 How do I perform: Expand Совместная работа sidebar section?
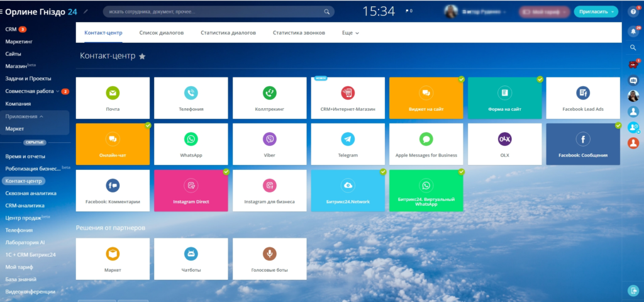click(x=32, y=91)
